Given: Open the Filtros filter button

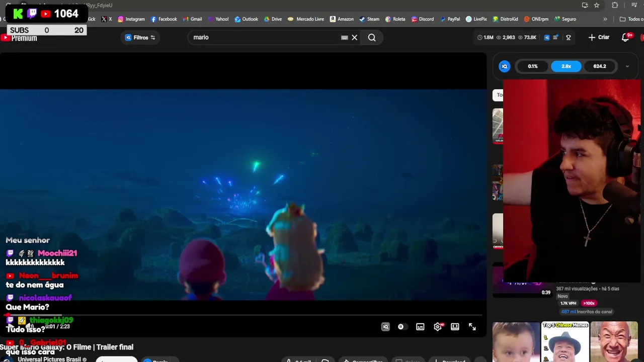Looking at the screenshot, I should pyautogui.click(x=140, y=37).
